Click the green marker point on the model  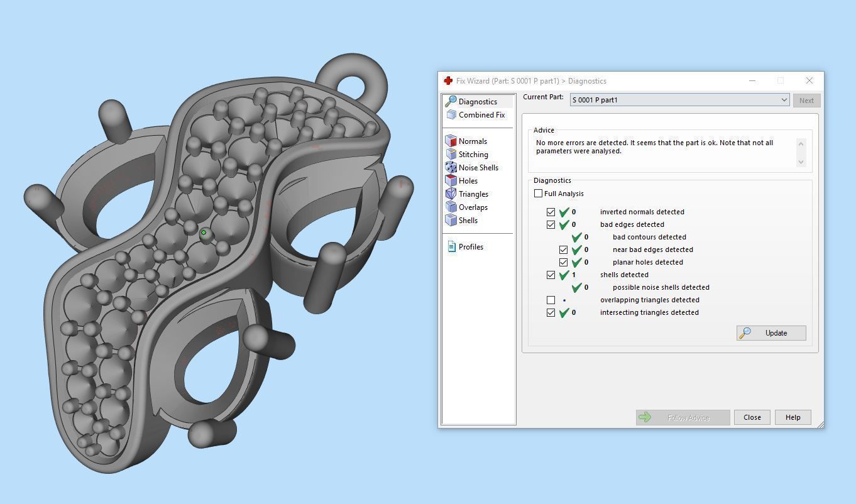(204, 233)
